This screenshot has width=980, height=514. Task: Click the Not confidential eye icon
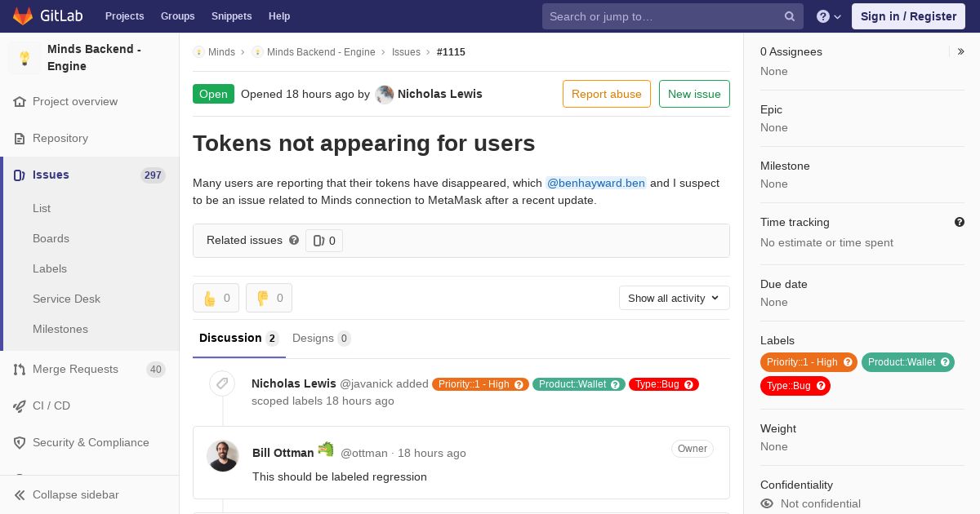coord(767,503)
